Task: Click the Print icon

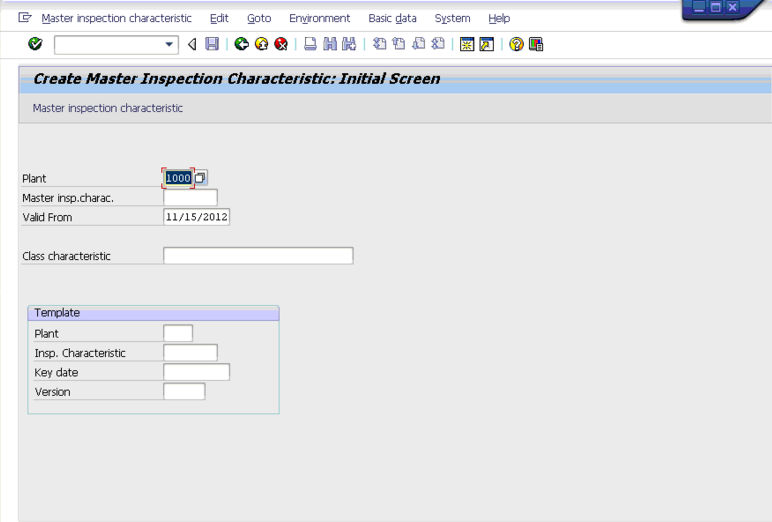Action: [310, 44]
